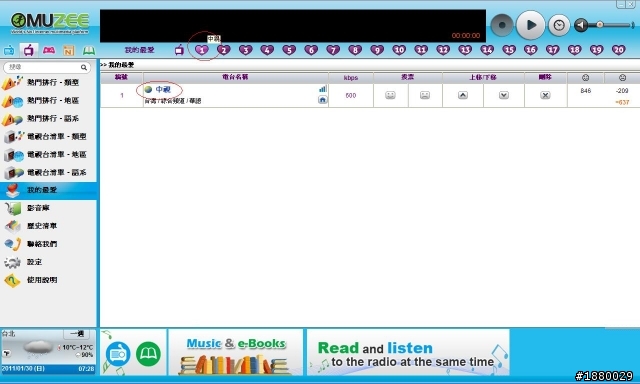Select favorite heart number 19

[x=597, y=50]
